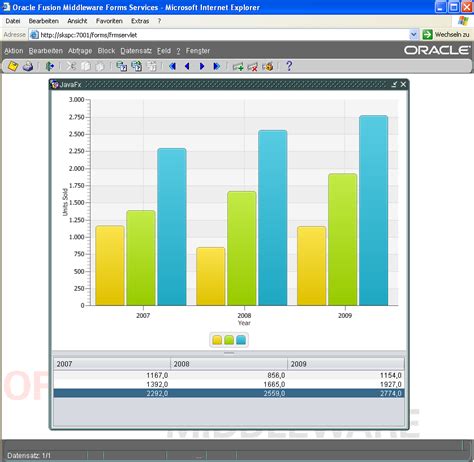The height and width of the screenshot is (462, 474).
Task: Open the Forms Bearbeiten menu
Action: tap(46, 51)
